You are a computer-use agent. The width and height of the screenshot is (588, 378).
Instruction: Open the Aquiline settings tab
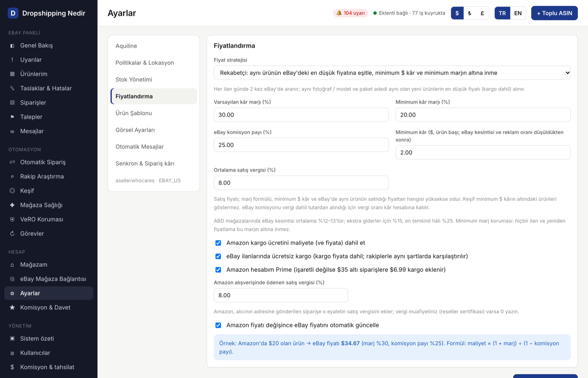[154, 46]
